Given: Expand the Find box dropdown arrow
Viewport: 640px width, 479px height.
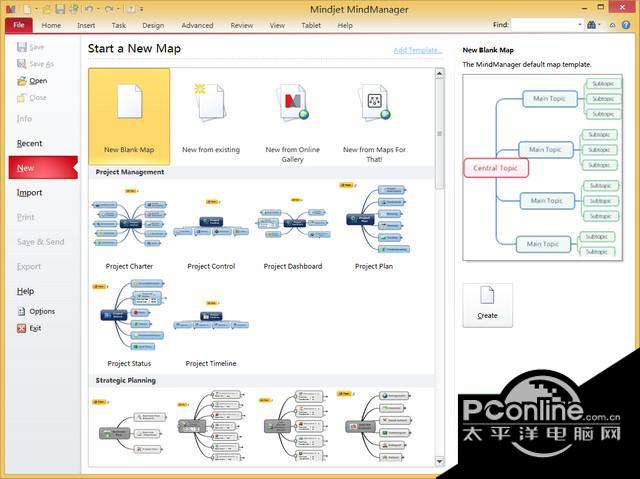Looking at the screenshot, I should (x=580, y=25).
